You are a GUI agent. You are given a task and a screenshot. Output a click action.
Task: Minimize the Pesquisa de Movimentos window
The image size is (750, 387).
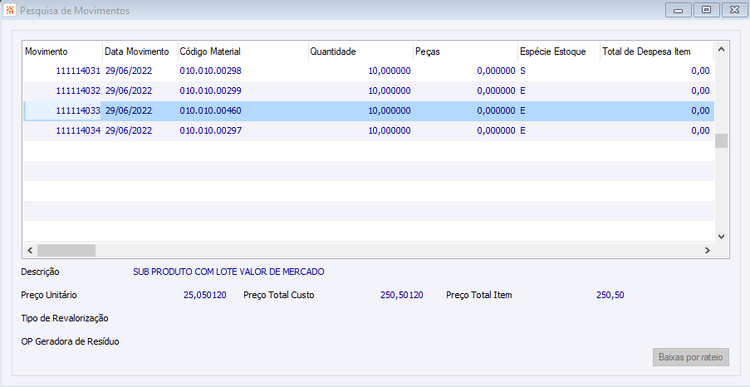(x=678, y=10)
